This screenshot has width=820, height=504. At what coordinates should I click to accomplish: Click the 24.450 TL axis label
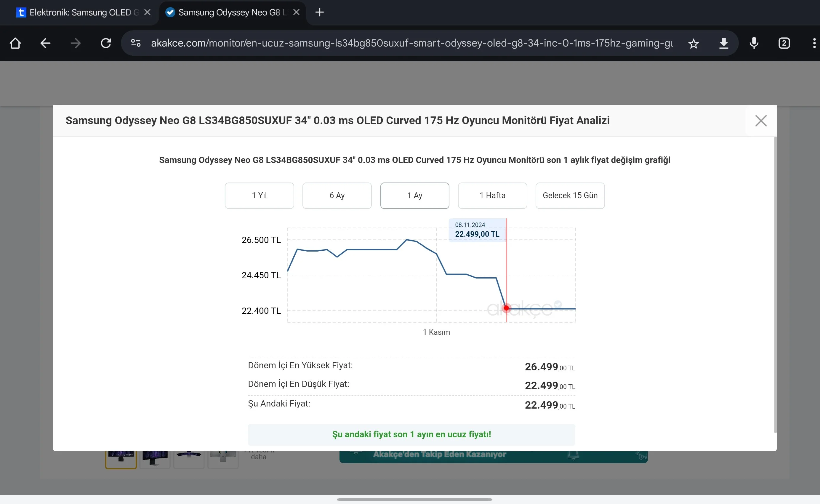[x=261, y=275]
